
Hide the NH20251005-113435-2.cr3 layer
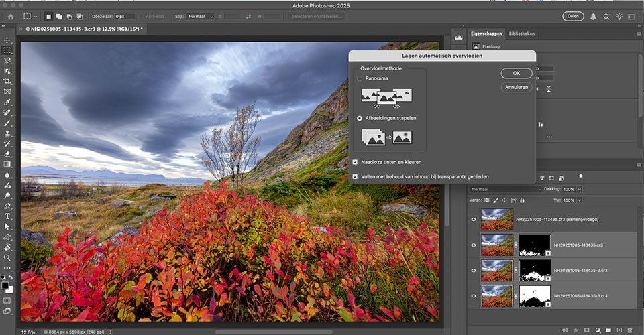(x=474, y=270)
